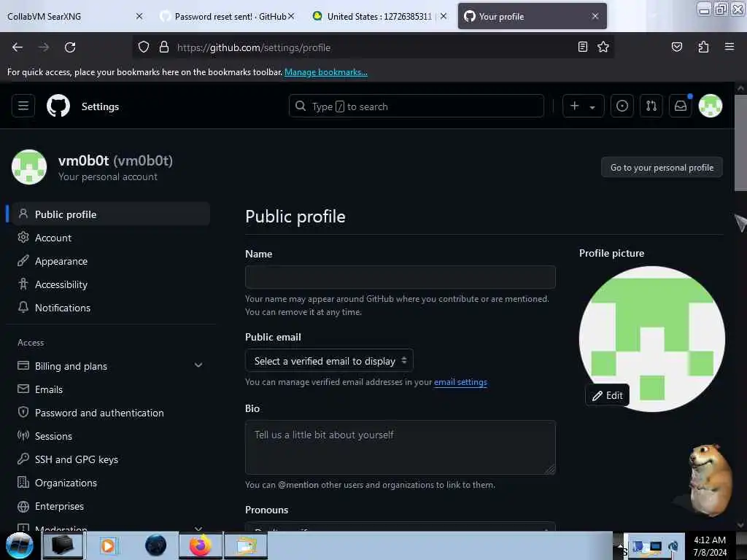Focus the Name input field
The width and height of the screenshot is (747, 560).
point(400,277)
